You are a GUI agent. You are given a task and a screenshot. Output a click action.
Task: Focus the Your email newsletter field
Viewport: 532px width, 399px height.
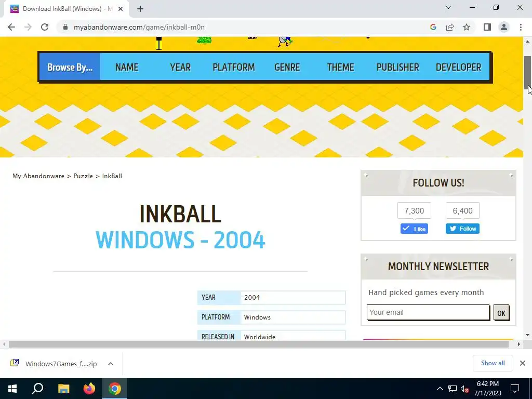tap(428, 312)
